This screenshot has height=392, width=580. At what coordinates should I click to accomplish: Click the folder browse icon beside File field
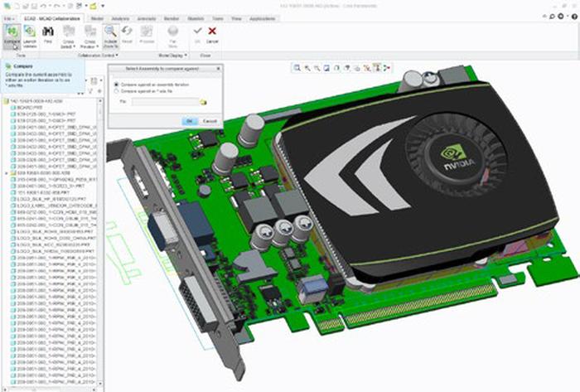tap(204, 101)
